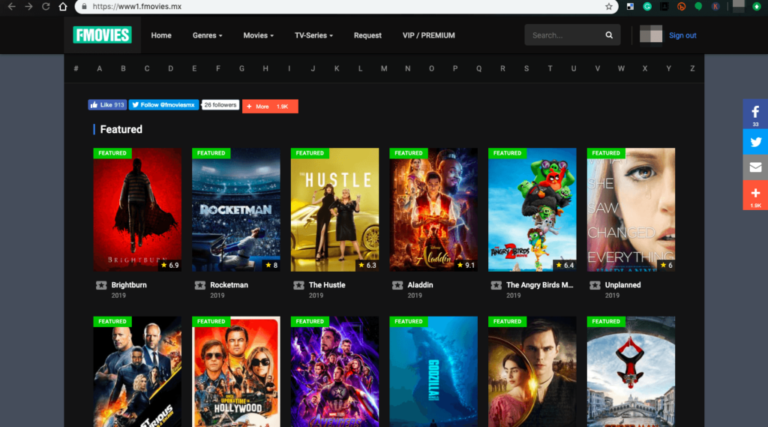Share page via Facebook sidebar icon
This screenshot has width=768, height=427.
(755, 113)
